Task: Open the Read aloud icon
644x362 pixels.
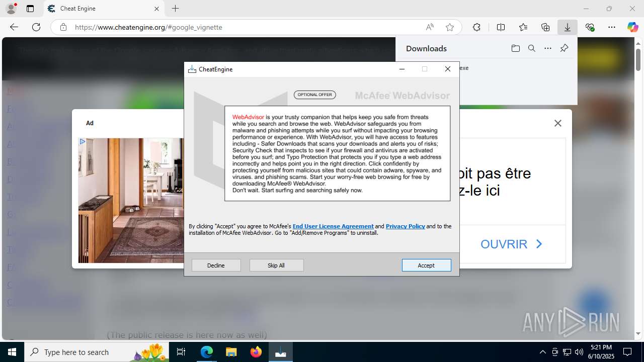Action: click(430, 27)
